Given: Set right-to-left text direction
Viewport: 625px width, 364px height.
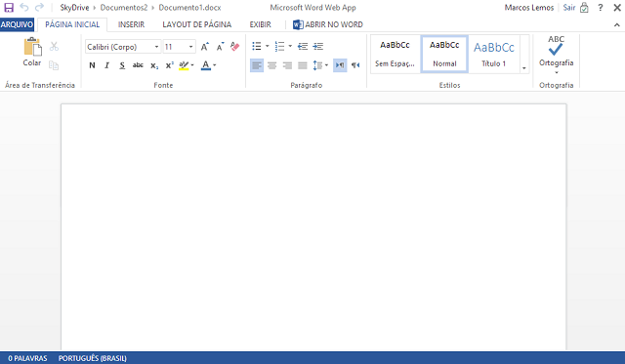Looking at the screenshot, I should tap(355, 65).
